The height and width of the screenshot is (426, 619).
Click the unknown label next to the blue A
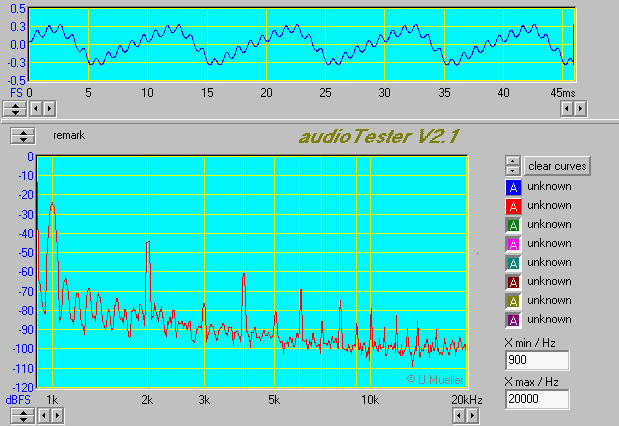(x=550, y=186)
